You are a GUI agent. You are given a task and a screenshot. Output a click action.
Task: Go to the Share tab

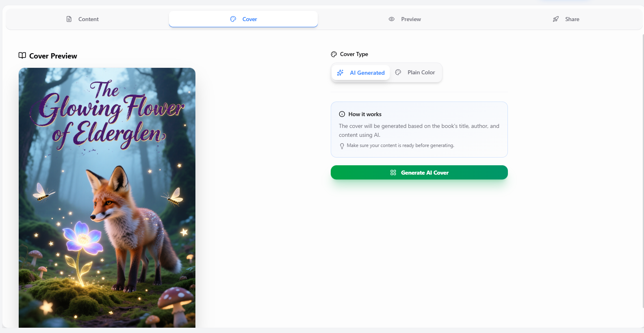tap(566, 19)
